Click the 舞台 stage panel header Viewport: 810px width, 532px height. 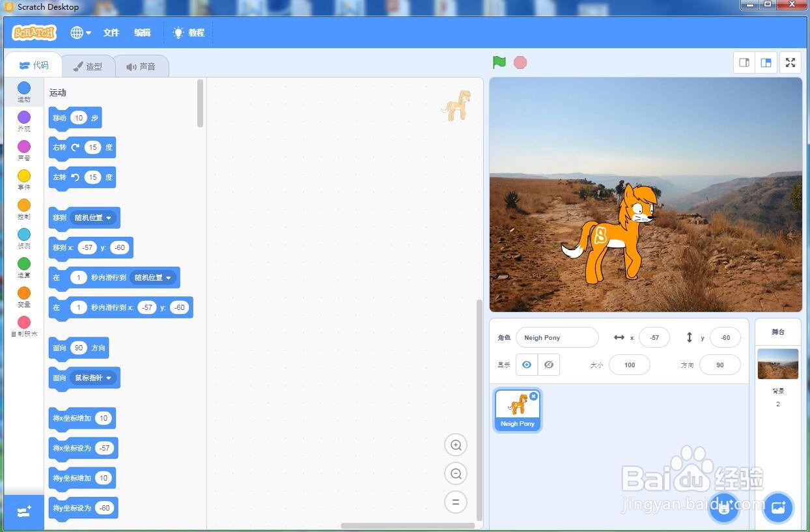(778, 331)
